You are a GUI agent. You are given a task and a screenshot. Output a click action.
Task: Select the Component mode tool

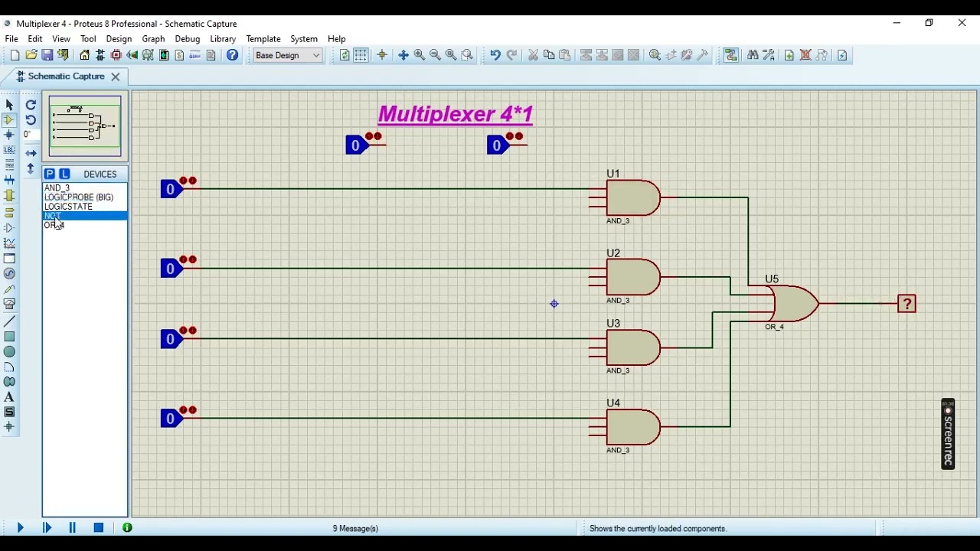coord(9,120)
